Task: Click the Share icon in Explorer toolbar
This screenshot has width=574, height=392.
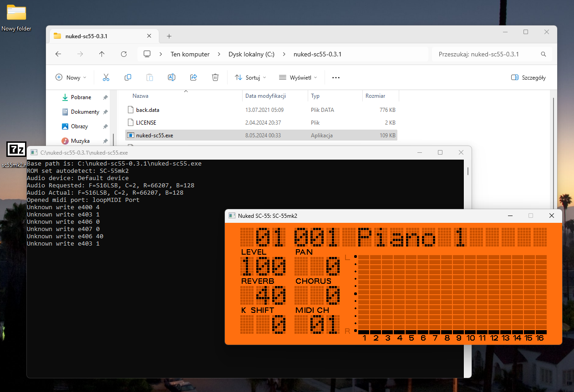Action: (x=193, y=77)
